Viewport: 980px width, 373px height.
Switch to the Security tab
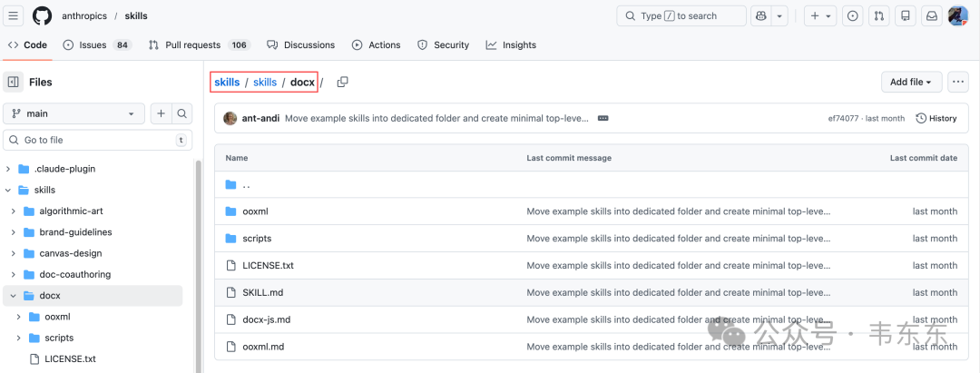point(443,45)
